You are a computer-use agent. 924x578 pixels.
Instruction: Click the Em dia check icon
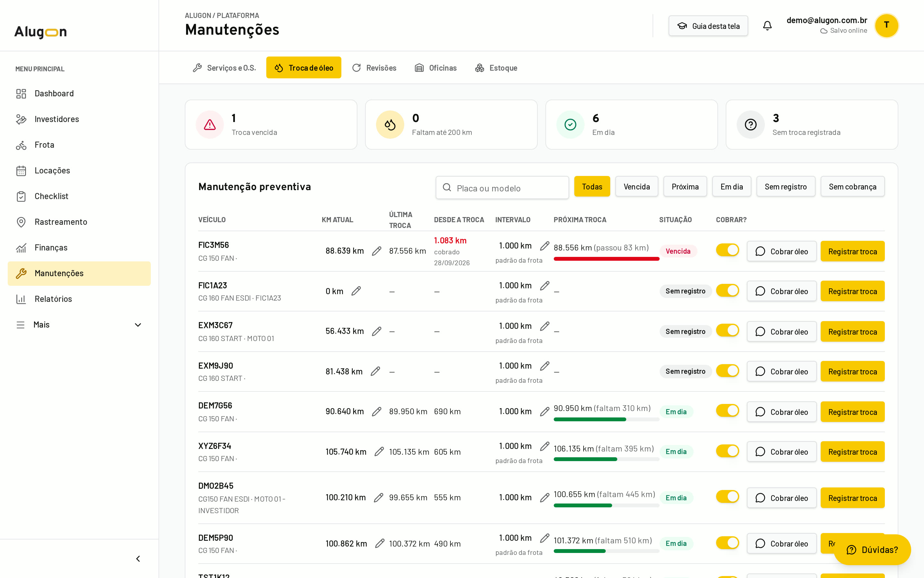click(x=570, y=125)
